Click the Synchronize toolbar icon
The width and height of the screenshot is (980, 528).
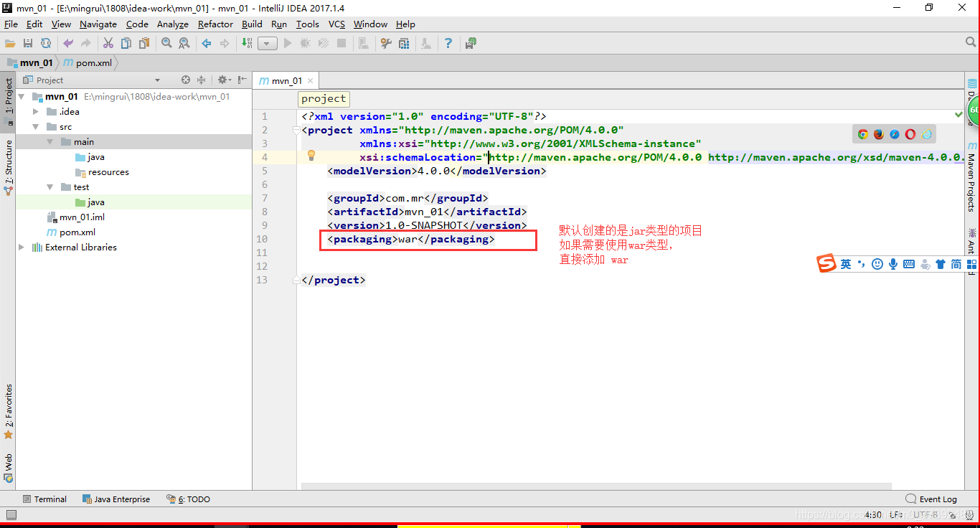(46, 44)
